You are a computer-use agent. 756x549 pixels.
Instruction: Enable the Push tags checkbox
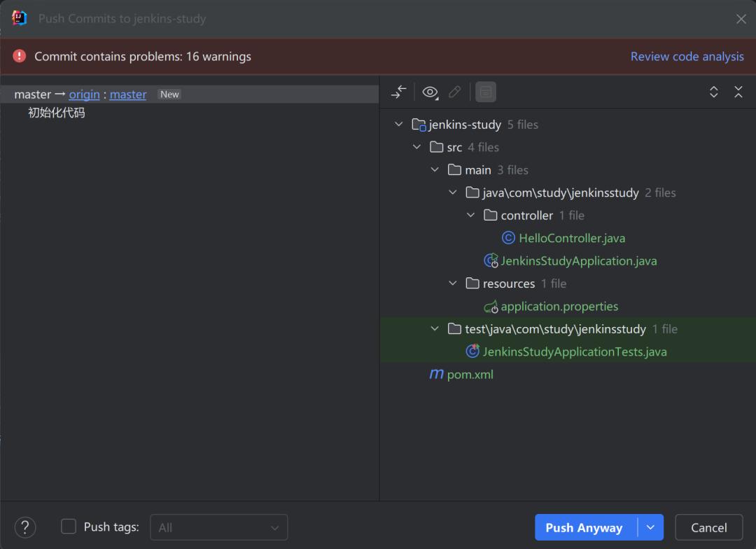click(67, 527)
